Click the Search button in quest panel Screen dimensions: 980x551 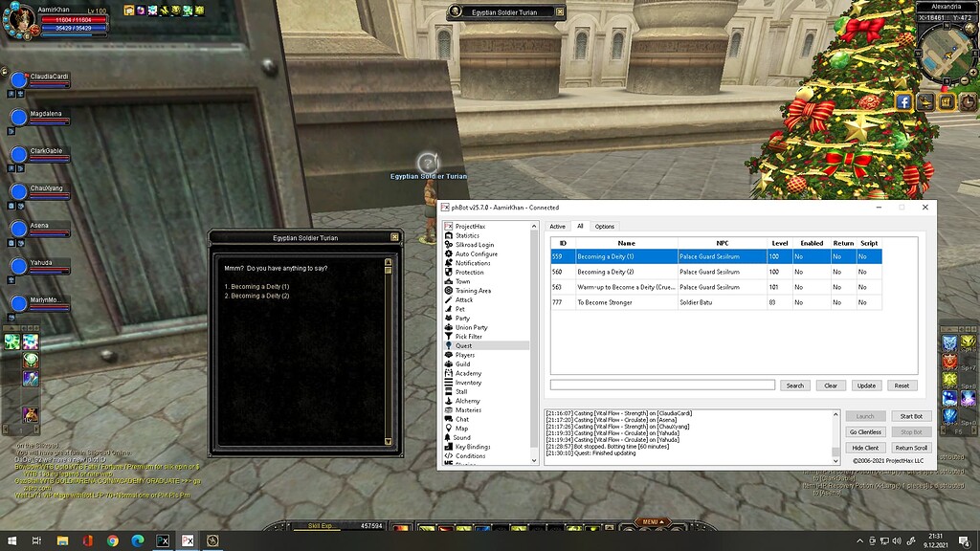click(x=795, y=386)
